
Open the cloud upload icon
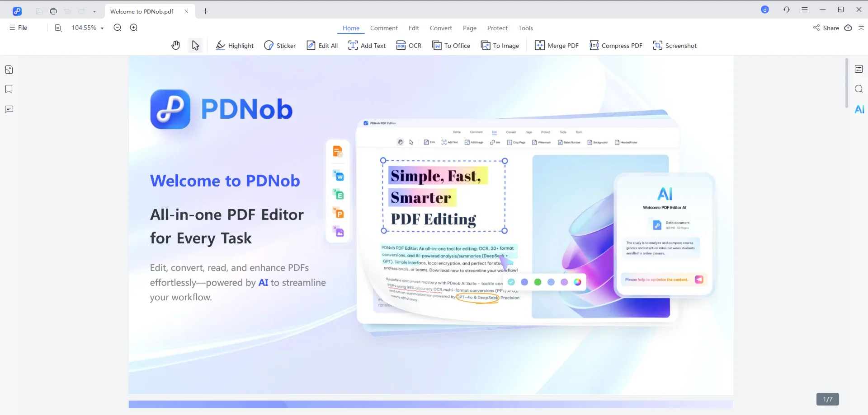point(848,28)
